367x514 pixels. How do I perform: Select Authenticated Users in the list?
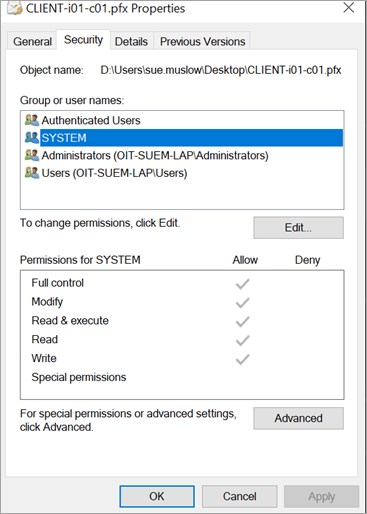pyautogui.click(x=182, y=120)
